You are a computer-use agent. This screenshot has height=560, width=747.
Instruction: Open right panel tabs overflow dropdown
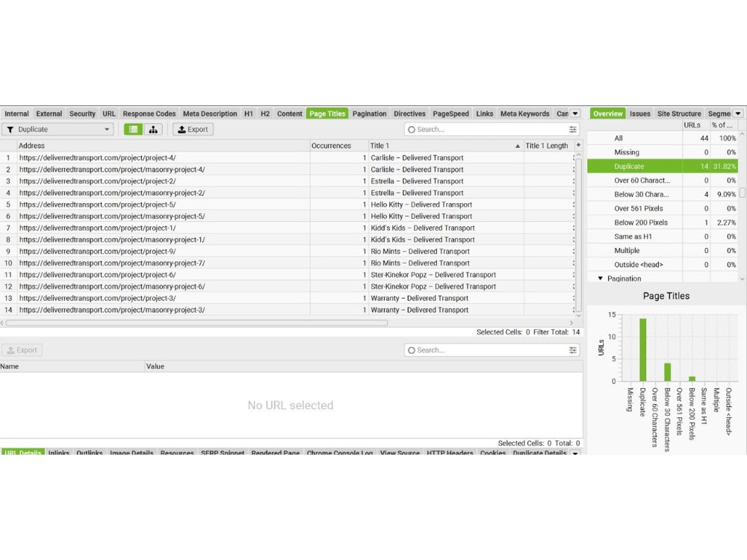738,113
